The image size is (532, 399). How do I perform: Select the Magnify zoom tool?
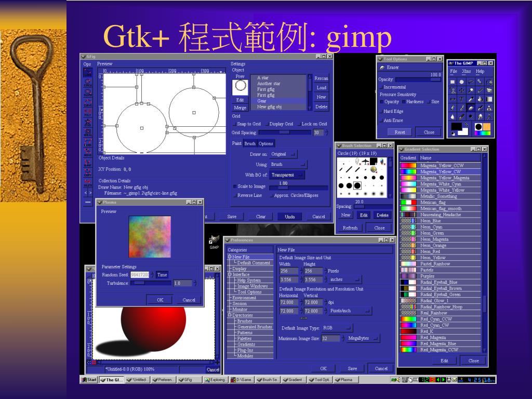[x=471, y=90]
